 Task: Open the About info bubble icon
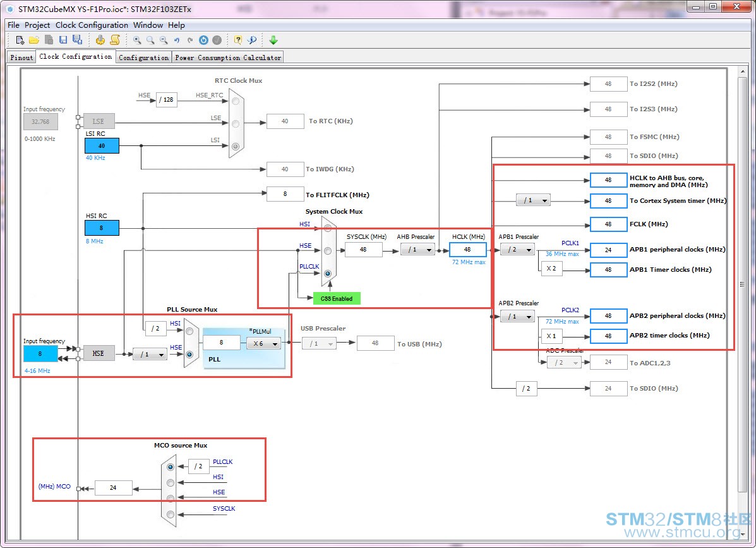(251, 40)
